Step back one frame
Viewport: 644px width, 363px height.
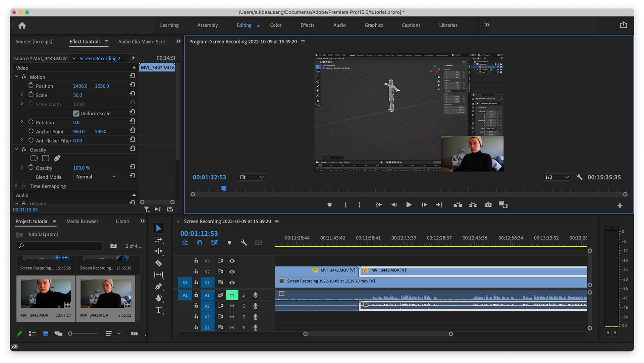(394, 205)
